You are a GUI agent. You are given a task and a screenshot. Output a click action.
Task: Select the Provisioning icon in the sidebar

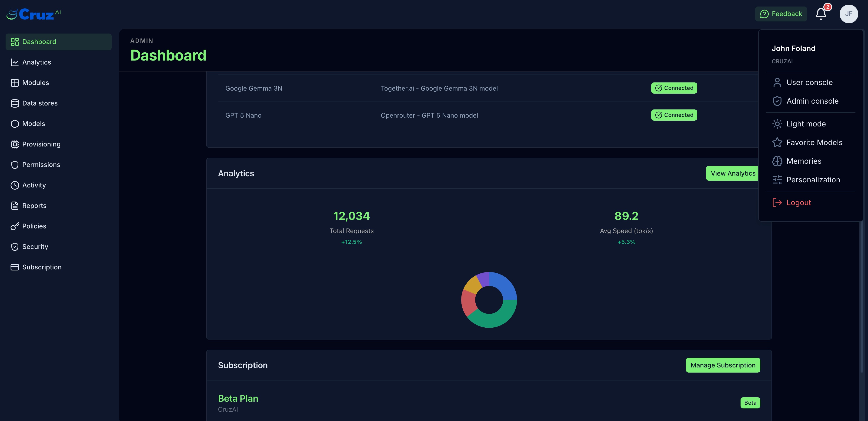(15, 144)
